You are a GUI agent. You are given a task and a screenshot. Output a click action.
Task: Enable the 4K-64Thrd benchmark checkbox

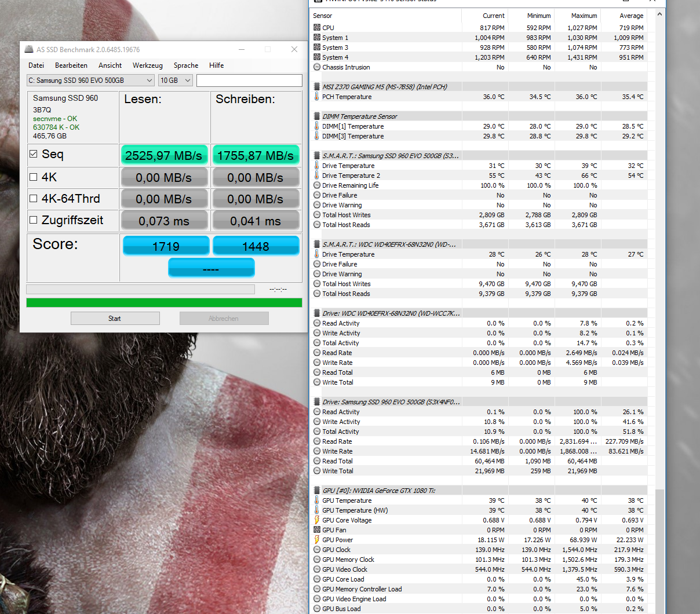click(x=34, y=199)
